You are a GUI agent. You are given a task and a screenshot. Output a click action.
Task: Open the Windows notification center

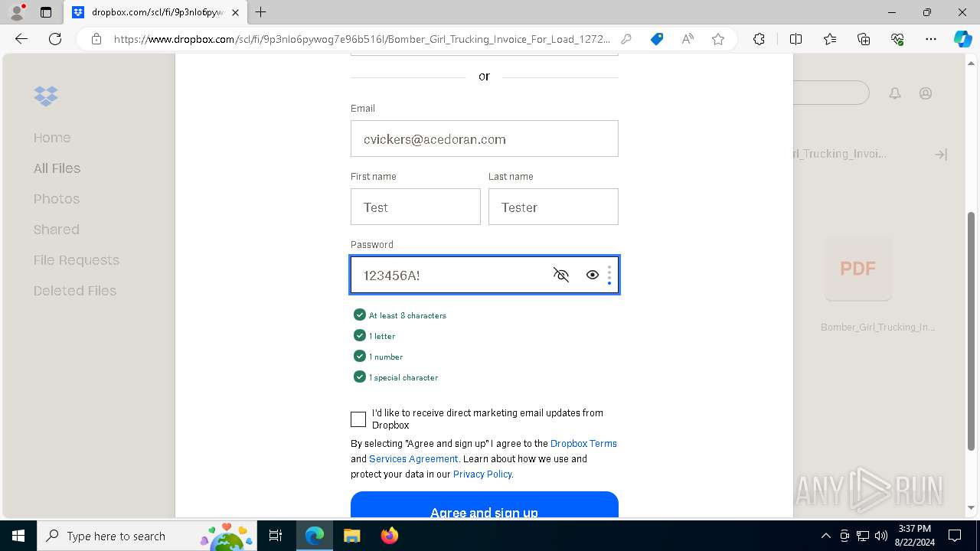955,536
